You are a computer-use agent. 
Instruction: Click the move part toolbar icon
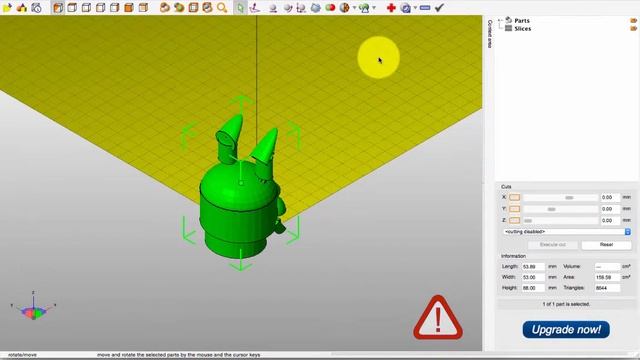(x=273, y=7)
